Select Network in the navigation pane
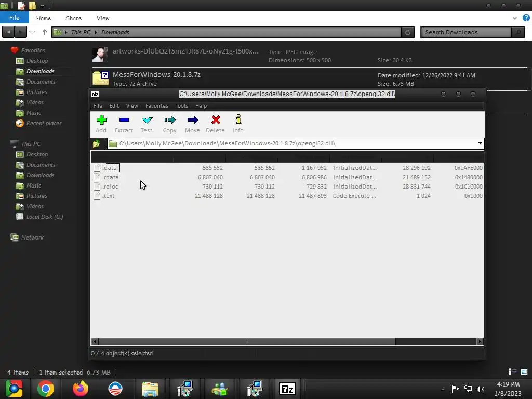The height and width of the screenshot is (399, 532). tap(32, 237)
